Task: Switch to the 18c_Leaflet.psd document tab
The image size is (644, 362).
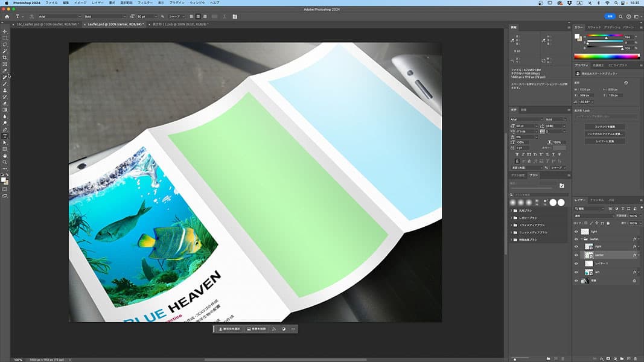Action: coord(45,24)
